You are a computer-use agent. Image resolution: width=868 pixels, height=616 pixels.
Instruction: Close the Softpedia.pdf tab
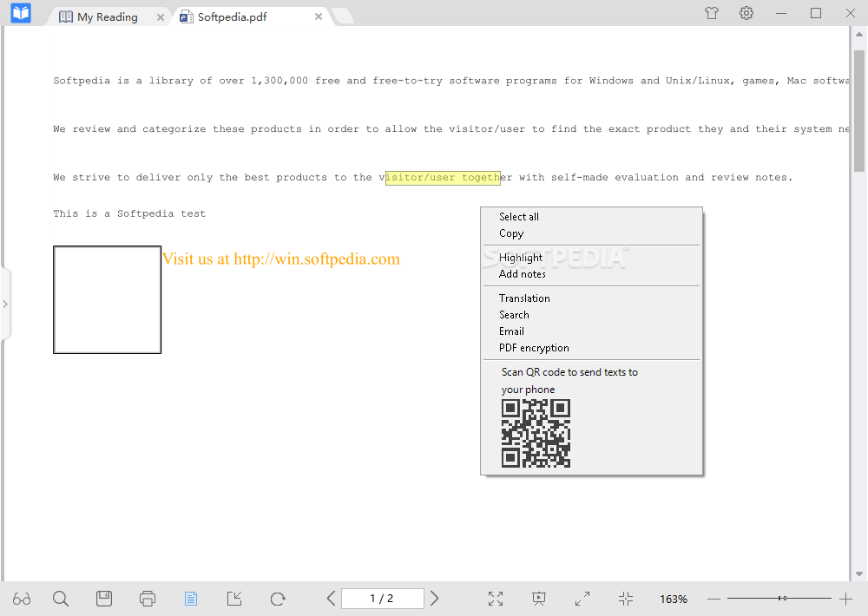pos(319,16)
